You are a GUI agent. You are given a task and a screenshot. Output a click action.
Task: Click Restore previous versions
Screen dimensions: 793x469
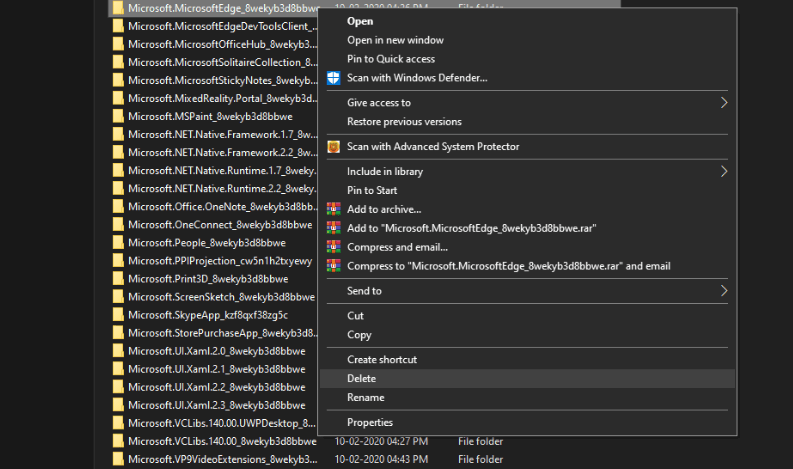404,122
